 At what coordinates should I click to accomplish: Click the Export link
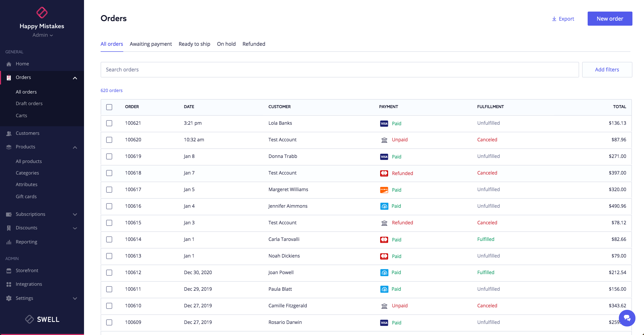pyautogui.click(x=563, y=19)
